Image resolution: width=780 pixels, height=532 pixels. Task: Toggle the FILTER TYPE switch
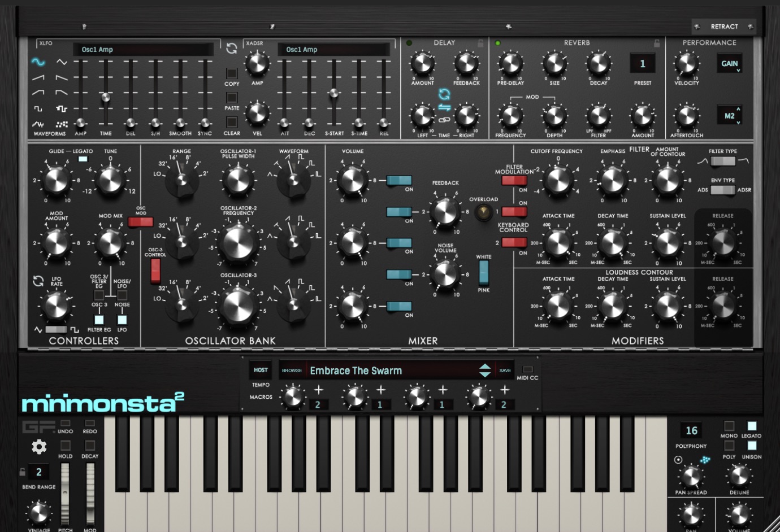[722, 162]
